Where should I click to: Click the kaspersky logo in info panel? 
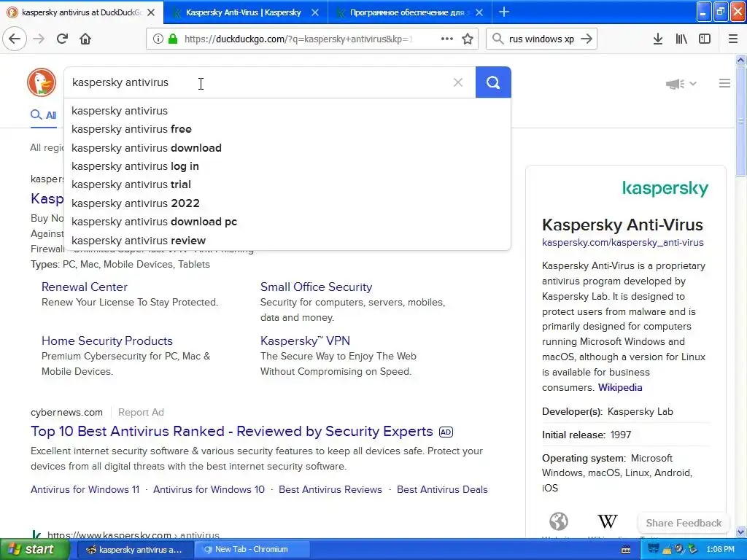click(x=665, y=188)
